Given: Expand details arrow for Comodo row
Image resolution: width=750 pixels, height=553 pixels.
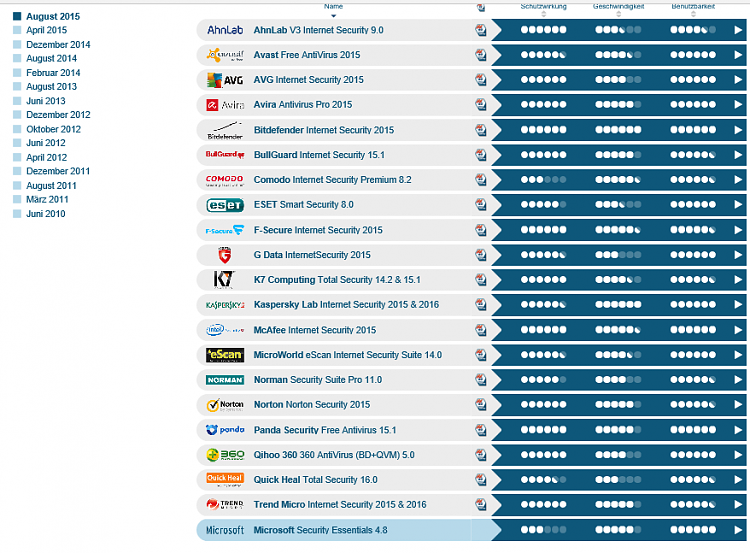Looking at the screenshot, I should click(738, 180).
